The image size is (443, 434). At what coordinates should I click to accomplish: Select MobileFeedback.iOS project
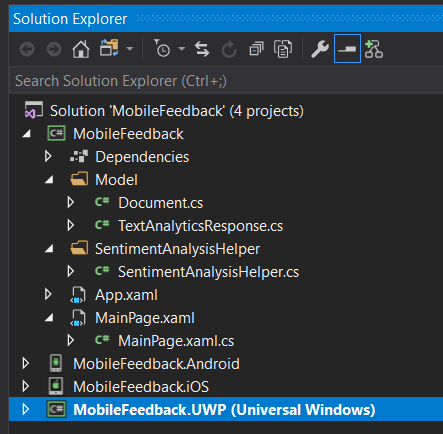[x=141, y=387]
